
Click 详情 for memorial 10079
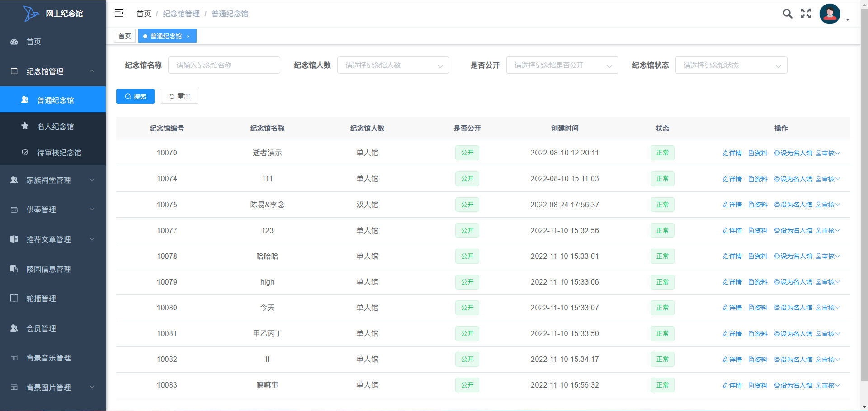(732, 282)
